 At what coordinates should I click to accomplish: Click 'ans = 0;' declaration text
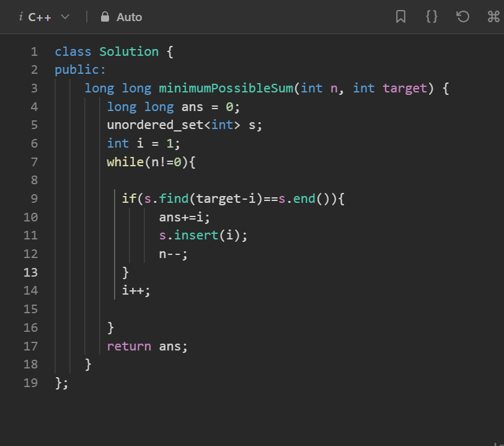click(x=211, y=107)
